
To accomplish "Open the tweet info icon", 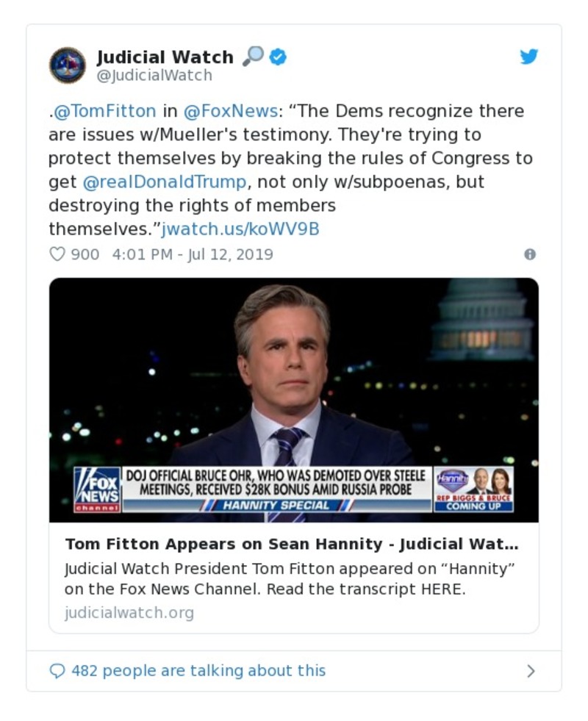I will pyautogui.click(x=529, y=254).
